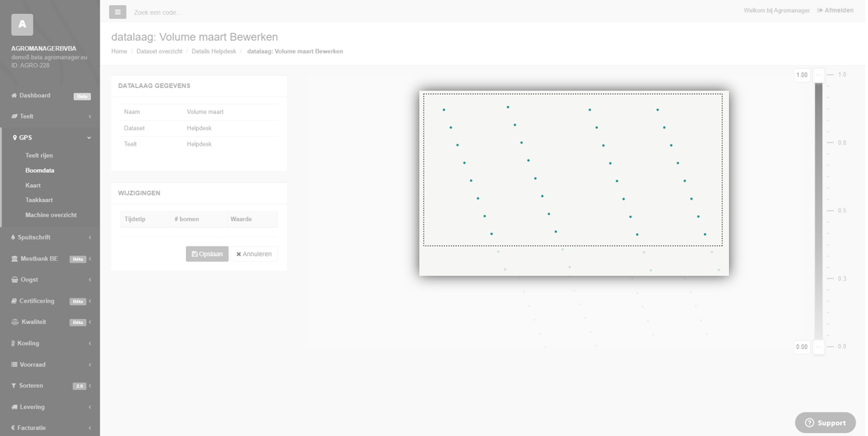Image resolution: width=868 pixels, height=436 pixels.
Task: Click the Mestbank BE building icon
Action: (x=15, y=259)
